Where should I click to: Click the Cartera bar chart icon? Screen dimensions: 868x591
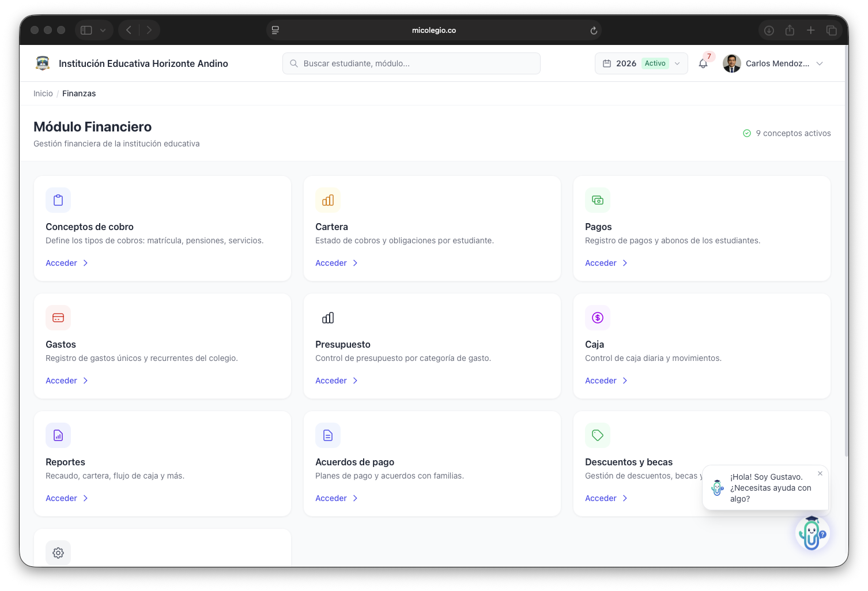[328, 200]
